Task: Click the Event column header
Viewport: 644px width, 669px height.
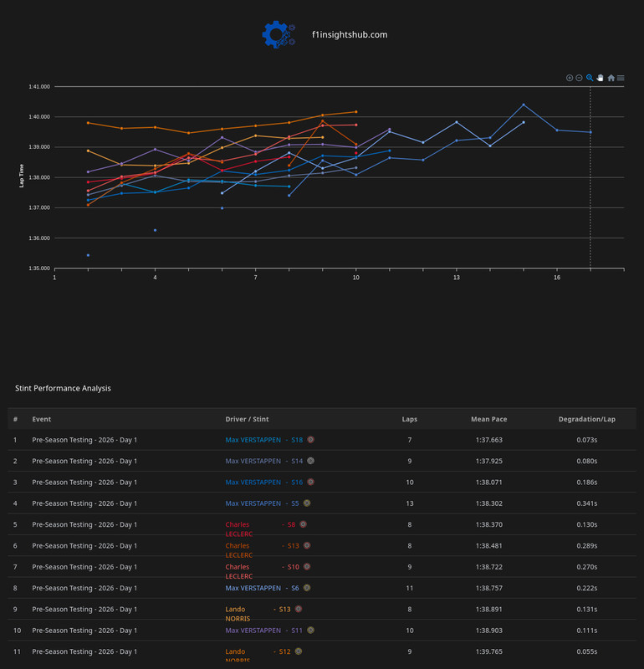Action: [x=41, y=419]
